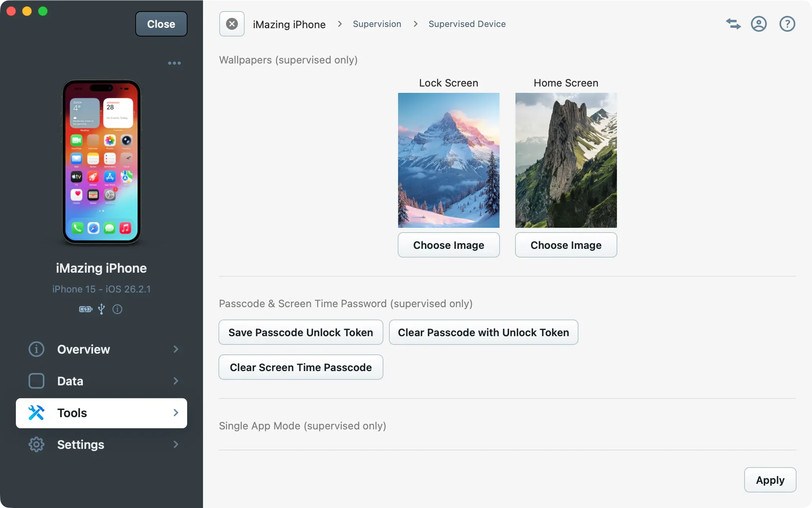Open the user account icon top right
812x508 pixels.
(759, 24)
